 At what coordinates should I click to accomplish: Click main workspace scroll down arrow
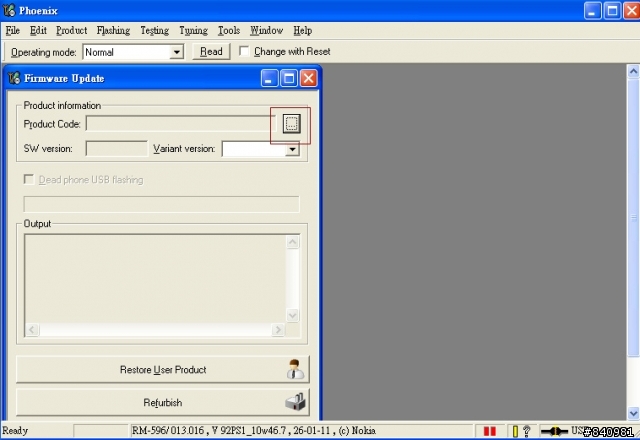tap(633, 413)
